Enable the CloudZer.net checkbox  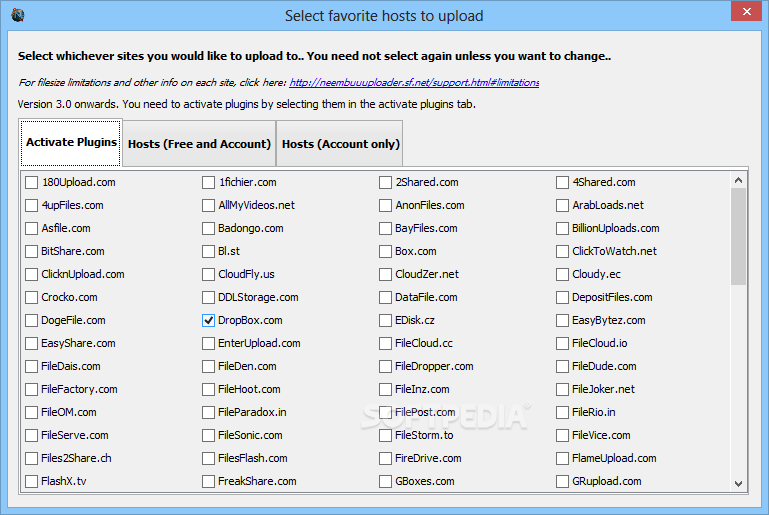click(x=385, y=275)
